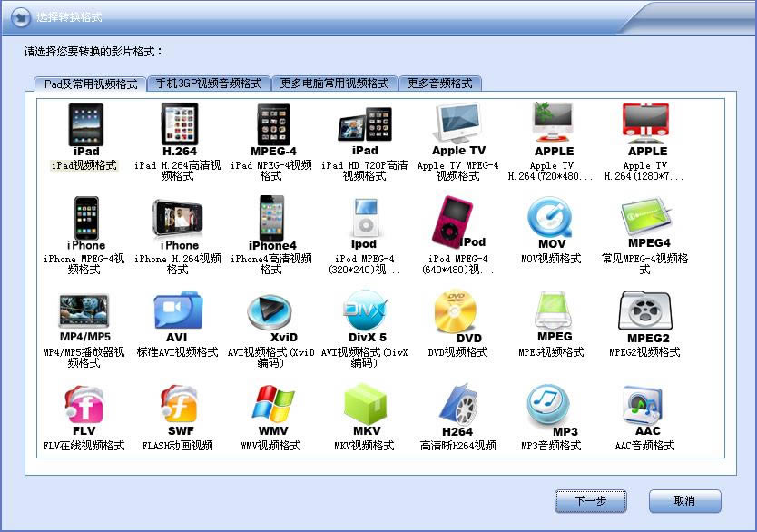Choose the MOV QuickTime format icon

click(551, 222)
